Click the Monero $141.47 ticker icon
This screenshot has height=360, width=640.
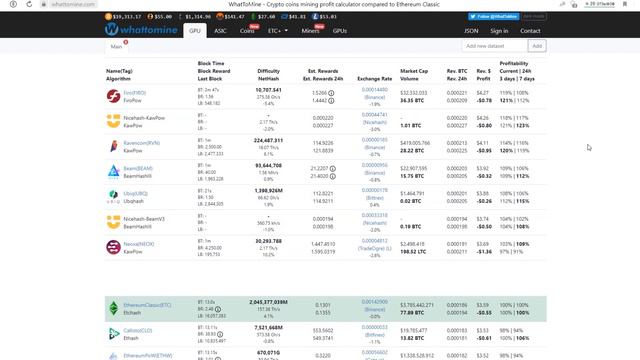(x=220, y=17)
